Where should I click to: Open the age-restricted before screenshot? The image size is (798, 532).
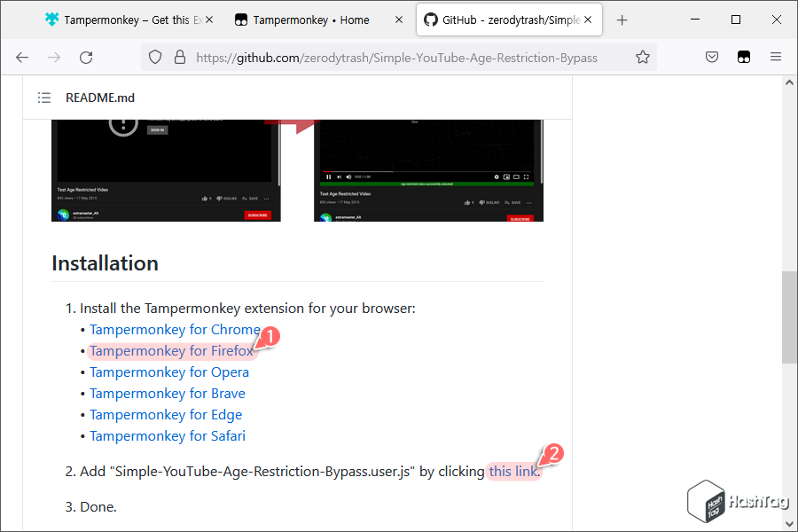click(x=166, y=170)
